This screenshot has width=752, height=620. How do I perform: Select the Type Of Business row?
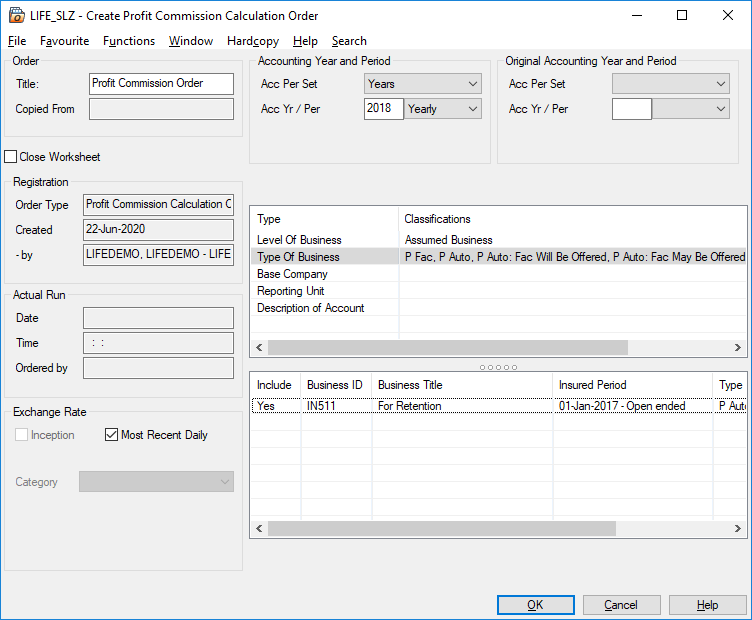[x=298, y=257]
